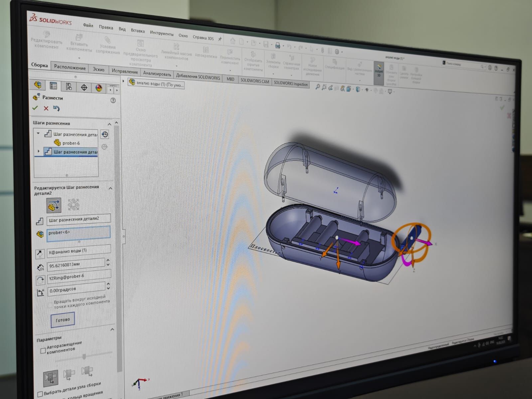Image resolution: width=532 pixels, height=399 pixels.
Task: Toggle Вращать вокруг исходной точки checkbox
Action: tap(50, 305)
